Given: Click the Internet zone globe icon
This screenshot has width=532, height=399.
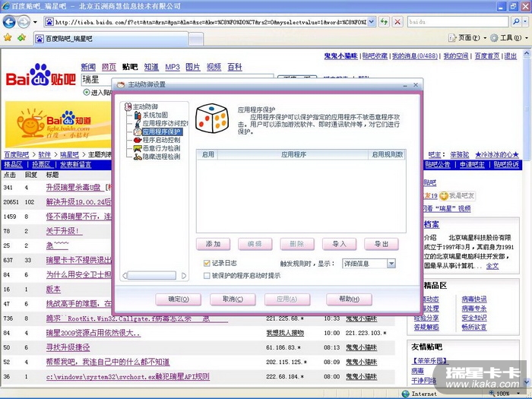Looking at the screenshot, I should (x=405, y=394).
